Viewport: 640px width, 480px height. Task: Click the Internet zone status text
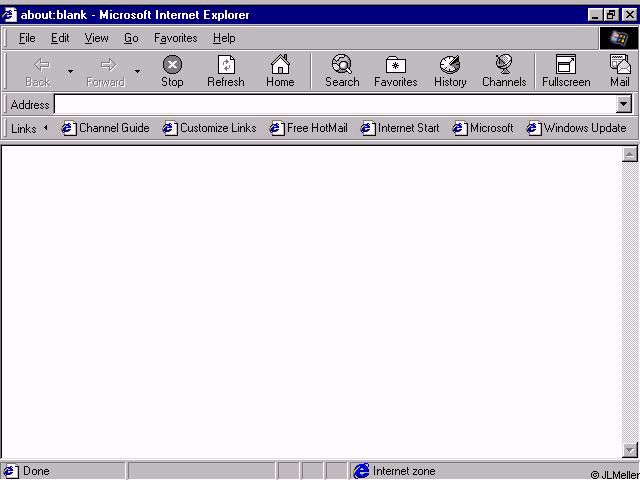tap(404, 471)
